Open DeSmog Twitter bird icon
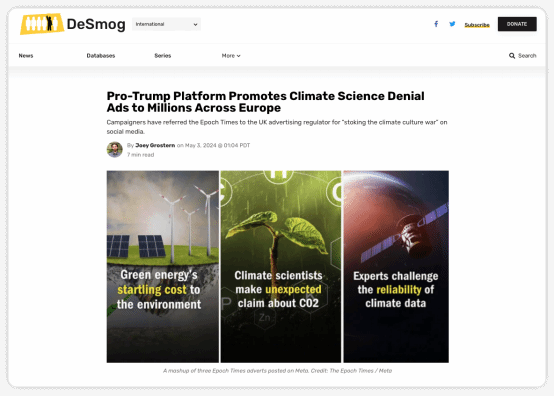 click(452, 24)
